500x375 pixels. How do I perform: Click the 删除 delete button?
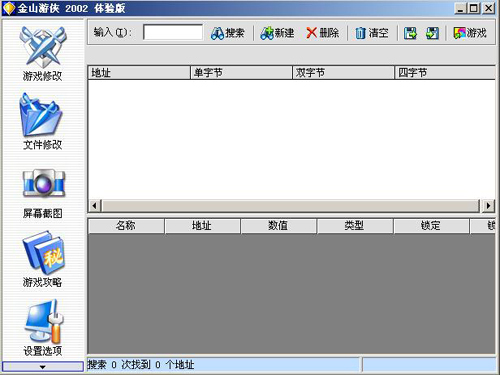[x=322, y=33]
